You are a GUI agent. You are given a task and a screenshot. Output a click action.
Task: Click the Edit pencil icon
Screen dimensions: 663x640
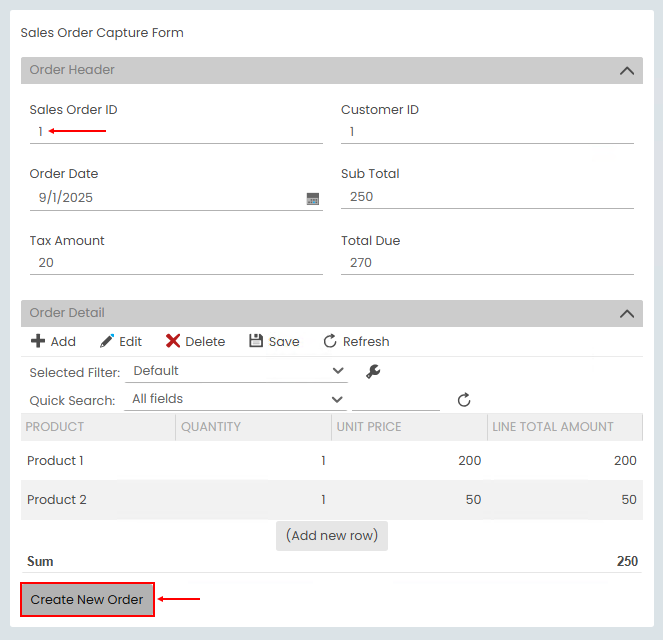click(x=107, y=341)
